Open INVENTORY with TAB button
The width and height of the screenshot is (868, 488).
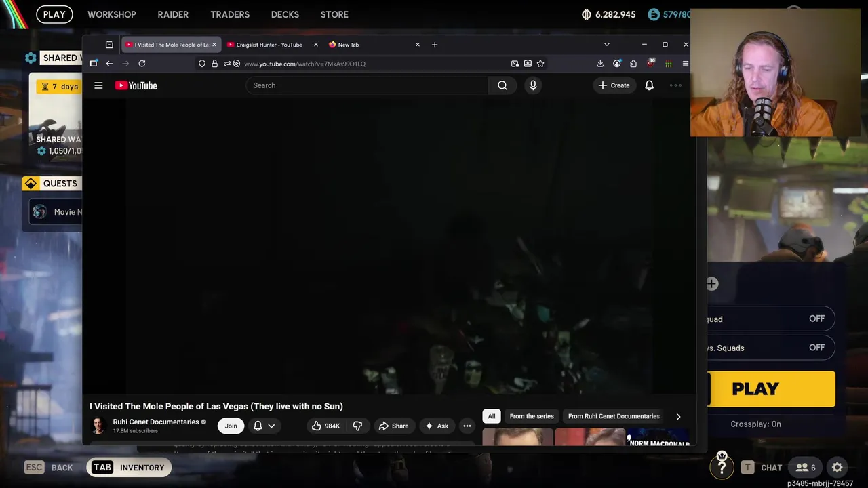129,467
